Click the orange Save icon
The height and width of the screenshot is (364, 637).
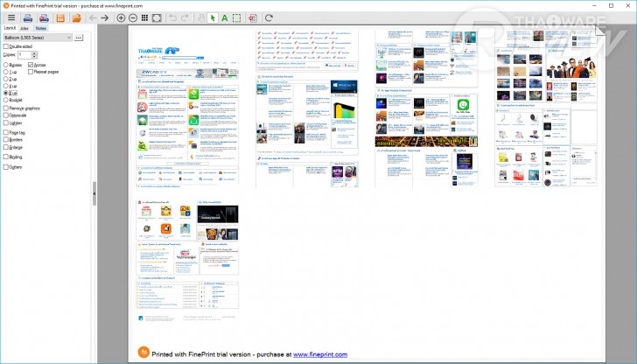point(60,17)
